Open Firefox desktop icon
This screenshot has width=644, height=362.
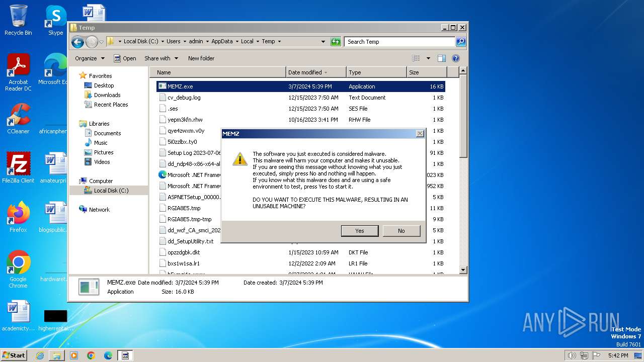click(x=18, y=217)
